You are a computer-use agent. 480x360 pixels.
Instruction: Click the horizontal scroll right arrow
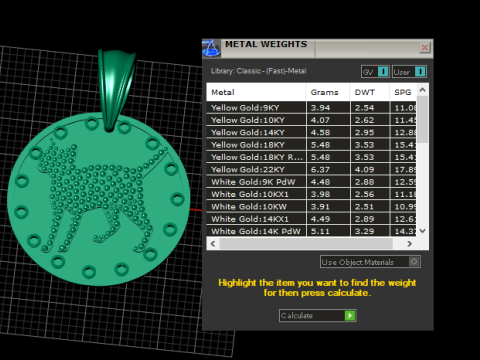(410, 244)
